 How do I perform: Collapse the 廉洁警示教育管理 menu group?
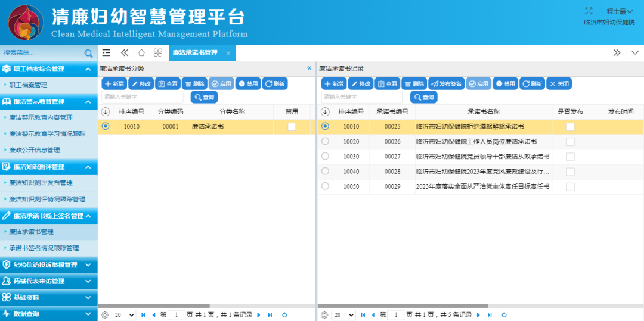click(88, 102)
